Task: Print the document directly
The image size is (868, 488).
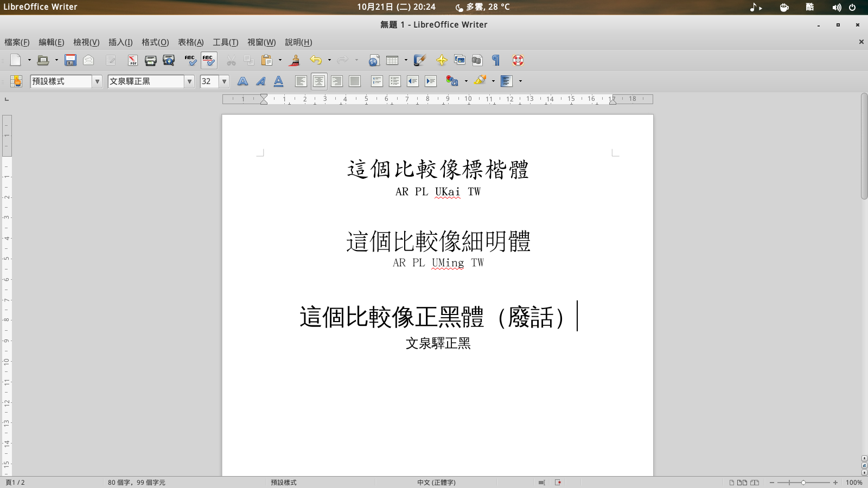Action: coord(151,60)
